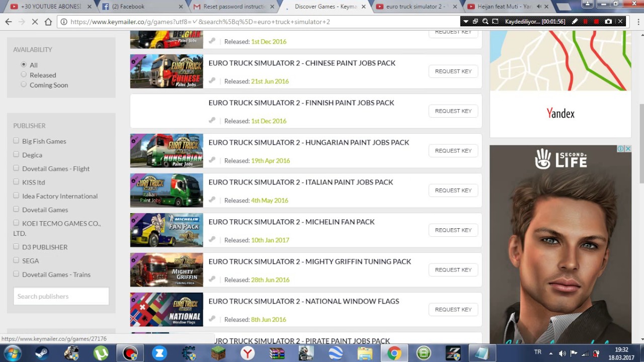Check the D3 PUBLISHER filter

16,246
